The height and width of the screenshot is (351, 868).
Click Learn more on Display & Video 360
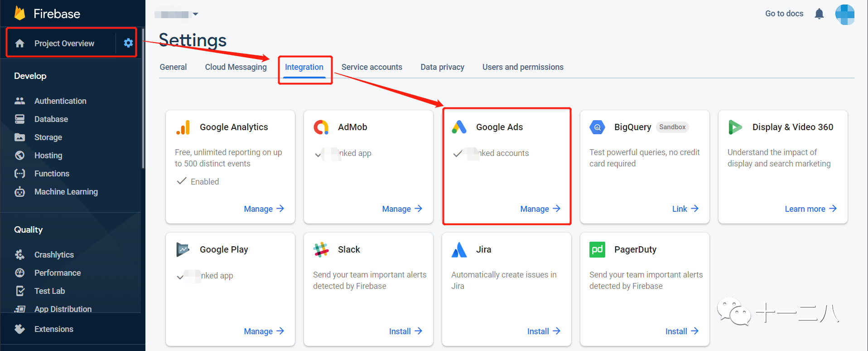(x=811, y=209)
